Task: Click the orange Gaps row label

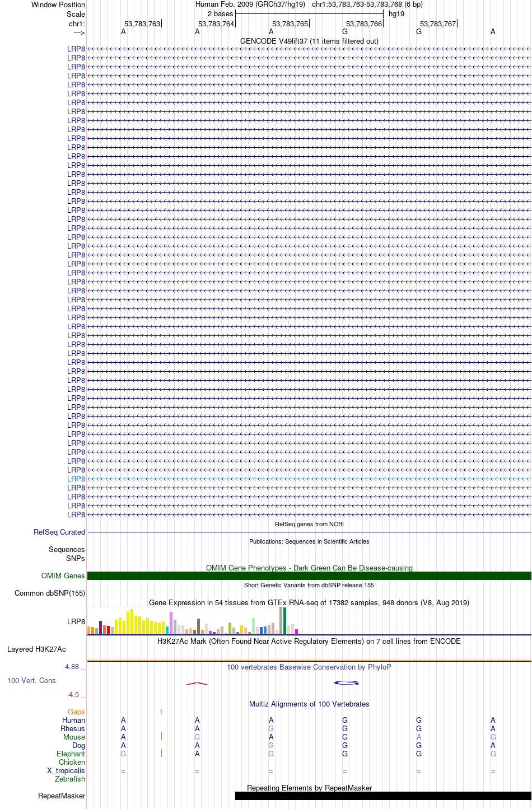Action: (76, 712)
